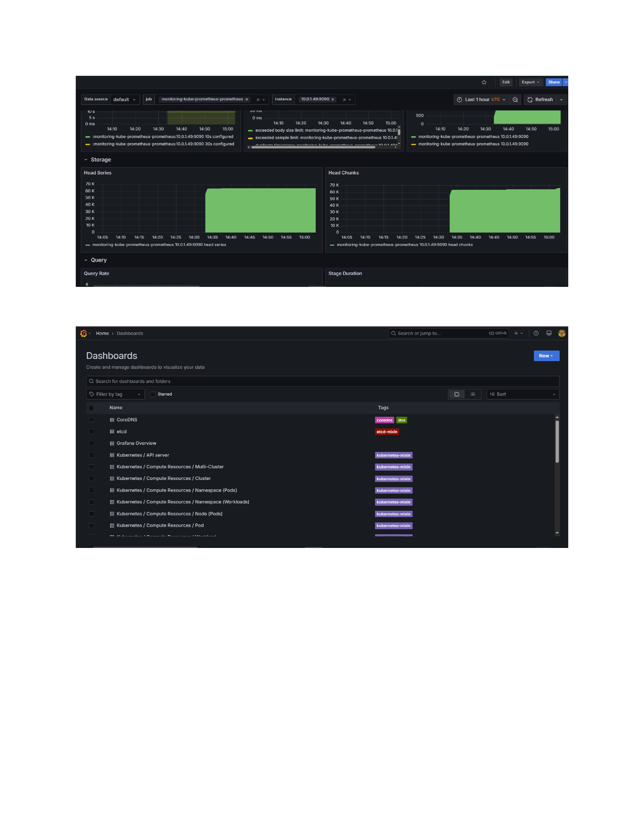Click the blue Share button

point(554,82)
